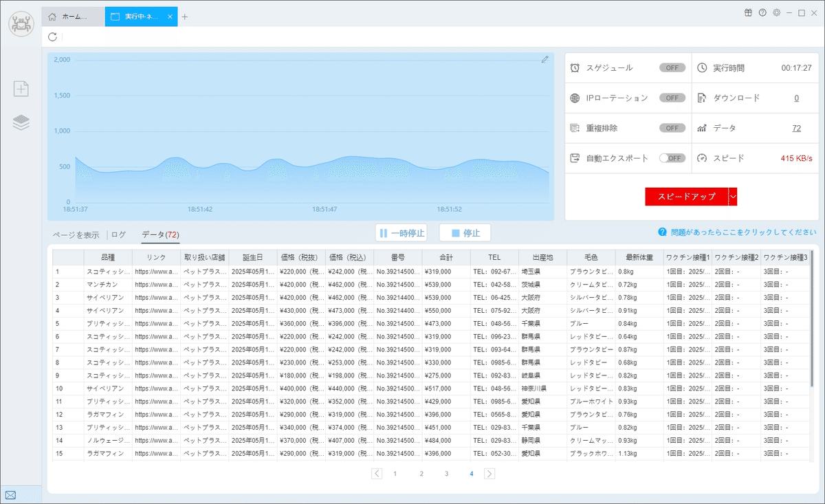This screenshot has height=504, width=825.
Task: Click the 品種 column header
Action: [x=108, y=257]
